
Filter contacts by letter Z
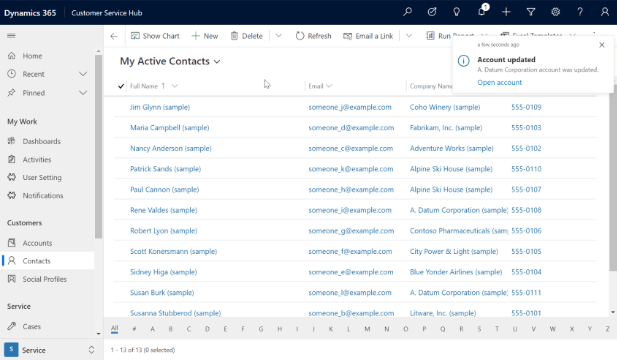[x=608, y=329]
